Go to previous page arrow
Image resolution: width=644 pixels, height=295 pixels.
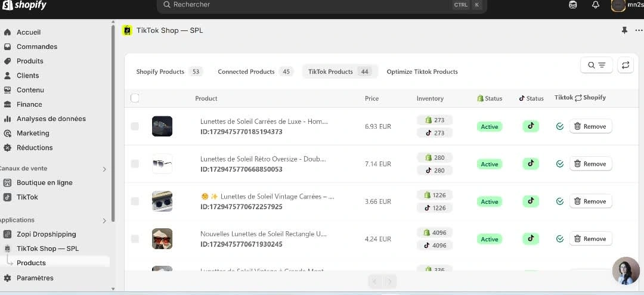pos(374,281)
